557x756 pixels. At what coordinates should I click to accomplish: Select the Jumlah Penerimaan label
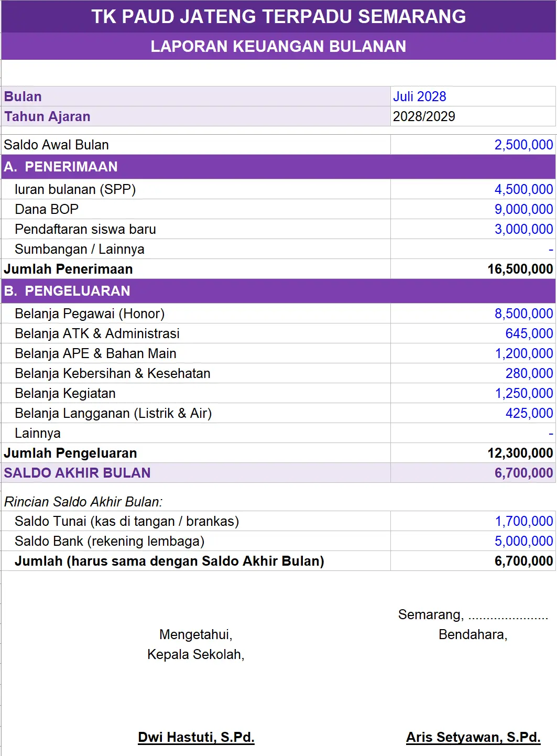pyautogui.click(x=68, y=269)
